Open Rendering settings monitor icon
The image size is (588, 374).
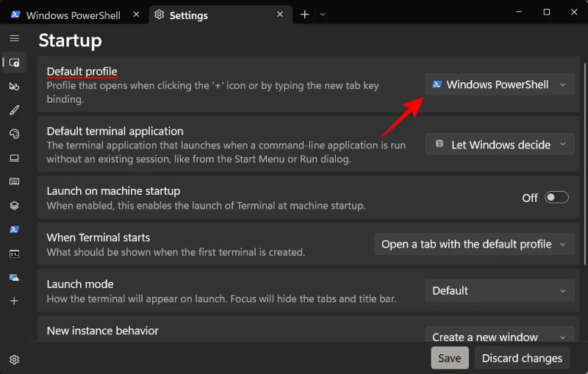click(x=14, y=158)
